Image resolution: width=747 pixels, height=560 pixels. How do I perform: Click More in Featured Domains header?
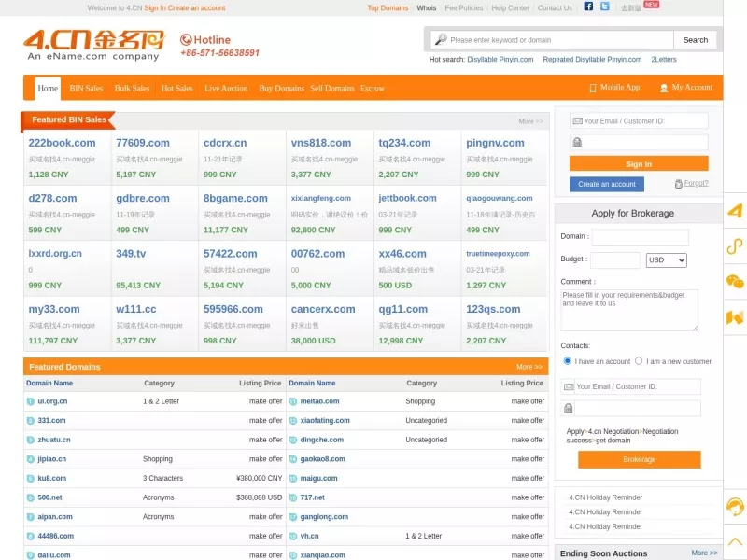(x=529, y=367)
